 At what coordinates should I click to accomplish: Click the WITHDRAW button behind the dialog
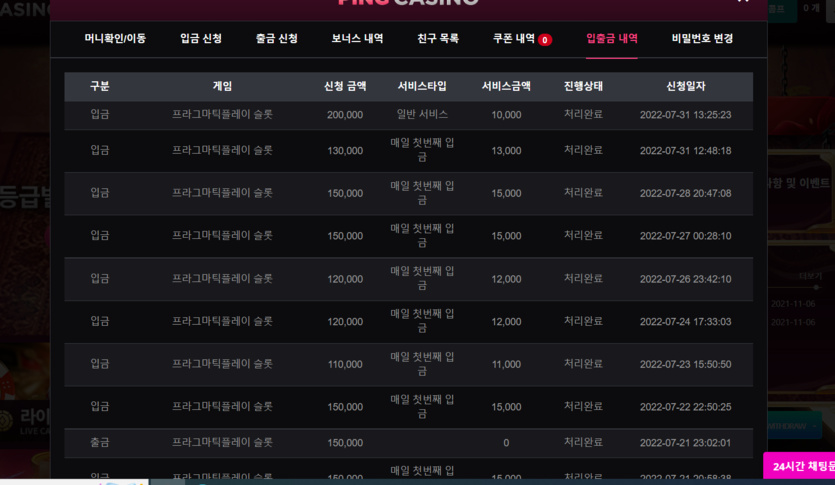(794, 426)
